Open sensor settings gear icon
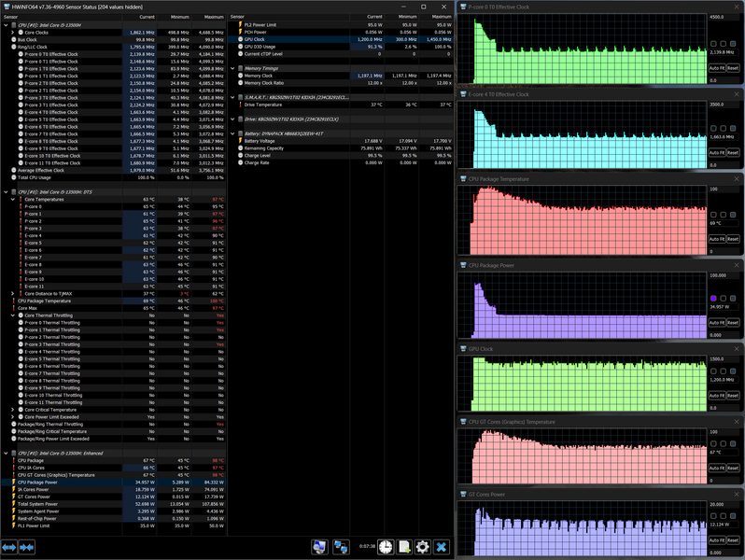This screenshot has height=560, width=745. tap(422, 547)
